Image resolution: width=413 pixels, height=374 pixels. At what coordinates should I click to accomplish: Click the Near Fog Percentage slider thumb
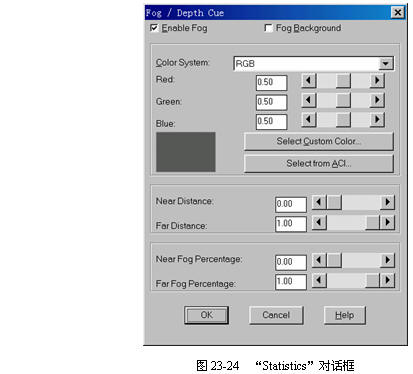coord(334,260)
